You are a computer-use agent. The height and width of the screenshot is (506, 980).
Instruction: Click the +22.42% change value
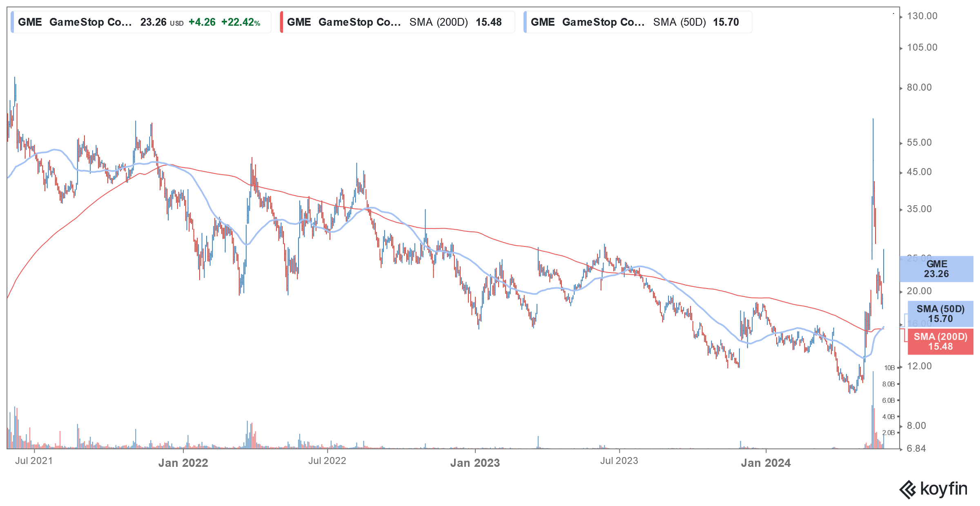(x=241, y=22)
